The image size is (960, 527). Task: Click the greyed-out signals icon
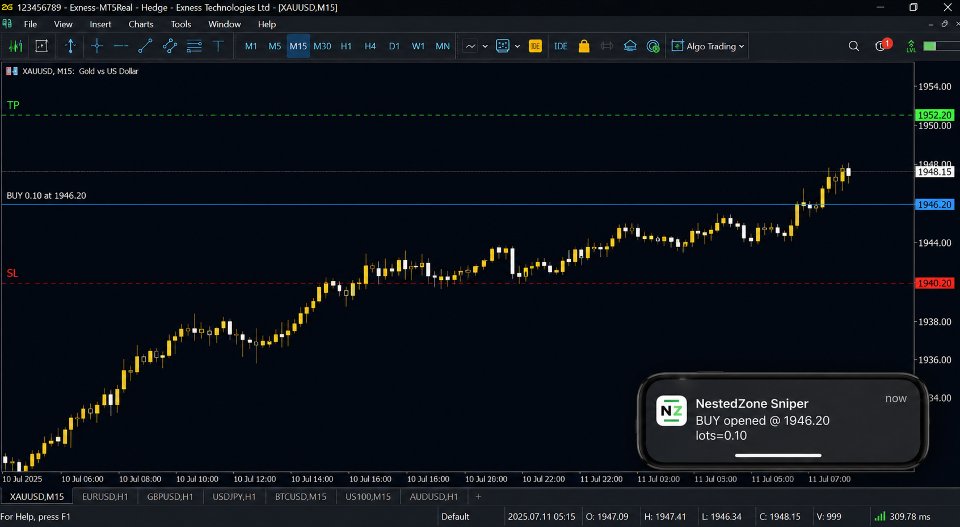click(x=607, y=46)
